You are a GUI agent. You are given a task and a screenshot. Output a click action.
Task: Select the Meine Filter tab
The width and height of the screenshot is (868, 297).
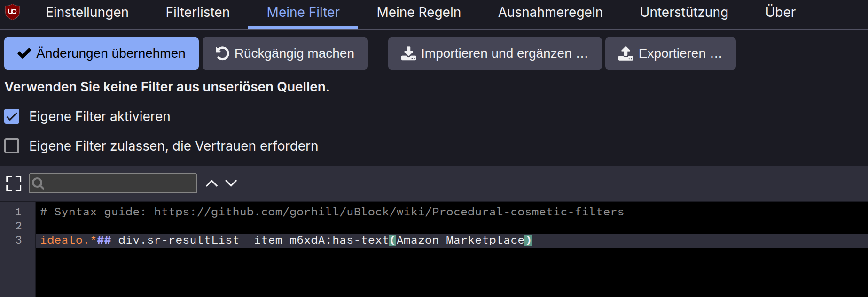[303, 13]
